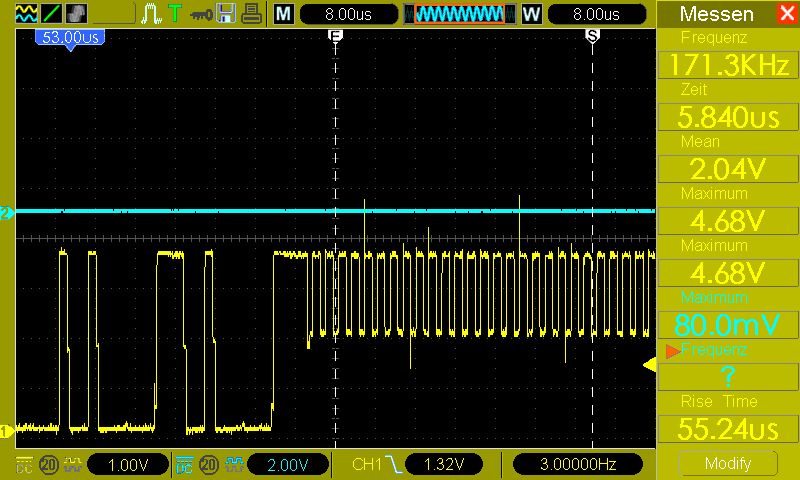Click the green T trigger icon
This screenshot has width=800, height=480.
click(x=175, y=13)
